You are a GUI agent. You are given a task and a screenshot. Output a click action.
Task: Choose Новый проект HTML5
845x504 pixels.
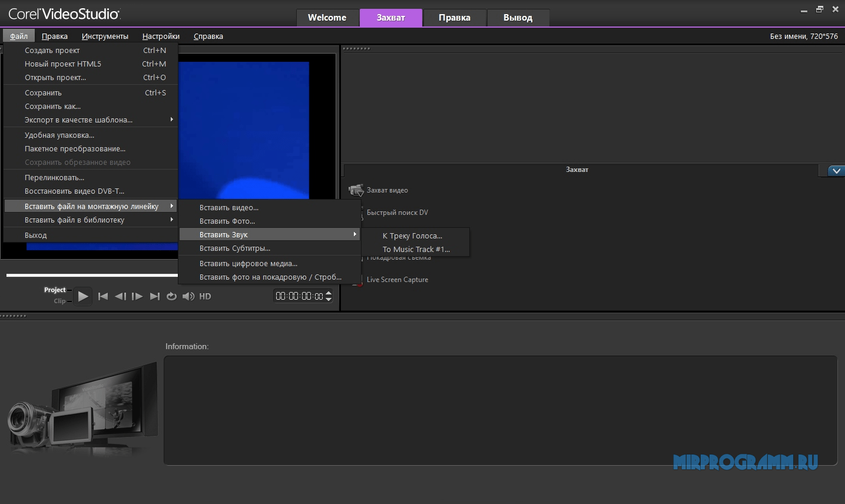click(x=91, y=64)
